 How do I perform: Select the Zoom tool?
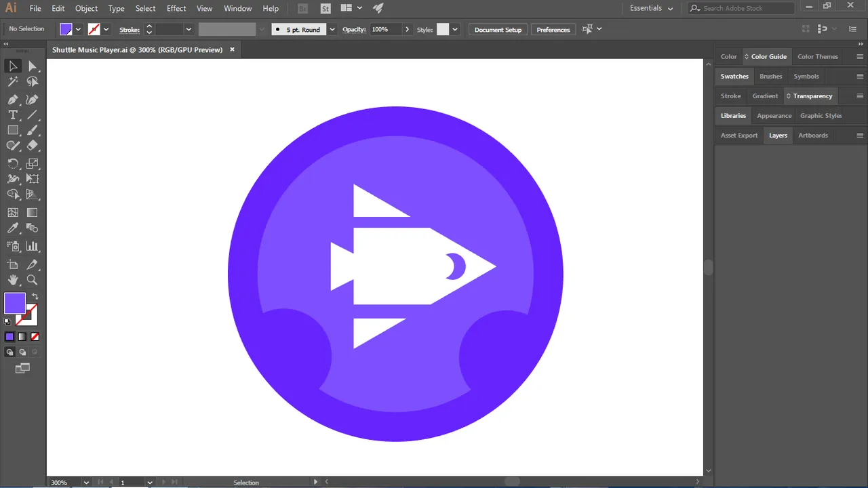tap(32, 280)
